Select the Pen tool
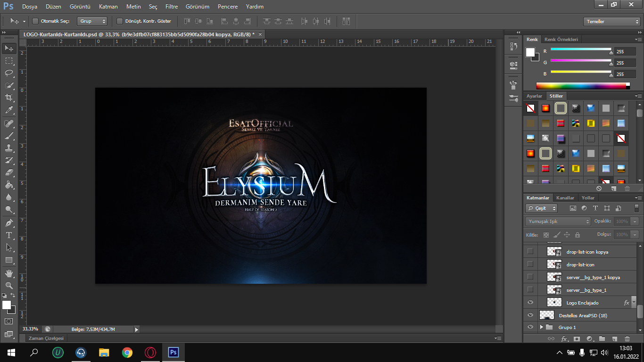 9,222
